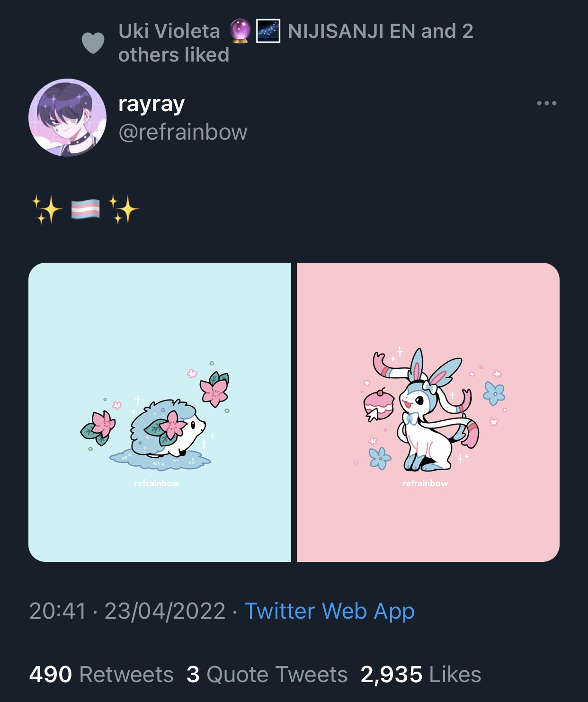Viewport: 588px width, 702px height.
Task: View the 490 Retweets list
Action: (x=101, y=674)
